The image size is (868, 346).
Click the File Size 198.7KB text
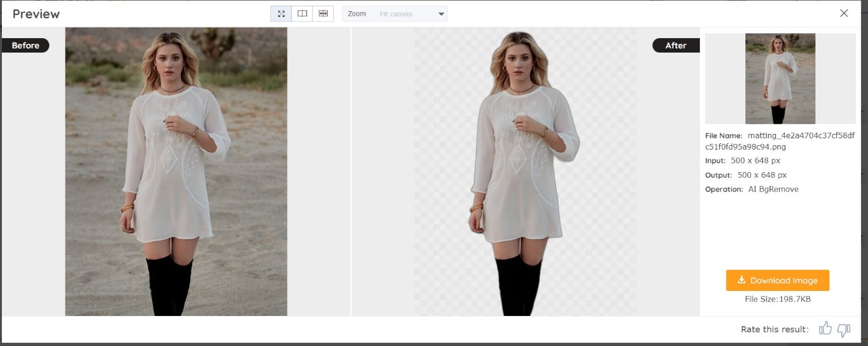pos(777,299)
